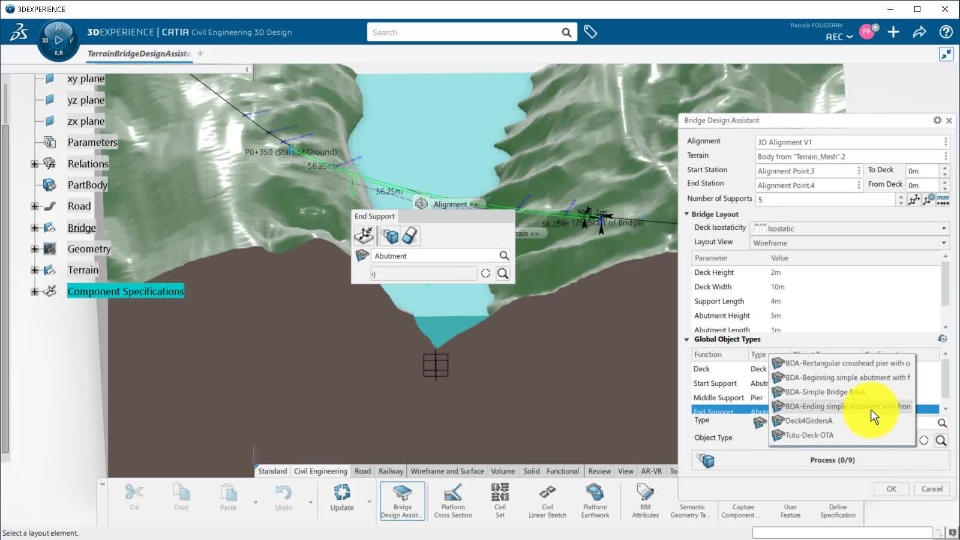Click the Copy icon in toolbar
Viewport: 960px width, 540px height.
coord(181,498)
